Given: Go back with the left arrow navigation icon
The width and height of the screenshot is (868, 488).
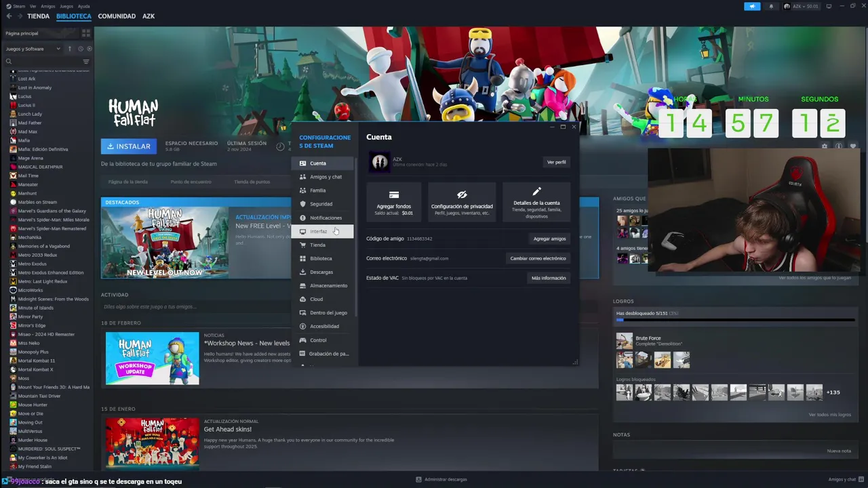Looking at the screenshot, I should coord(9,16).
